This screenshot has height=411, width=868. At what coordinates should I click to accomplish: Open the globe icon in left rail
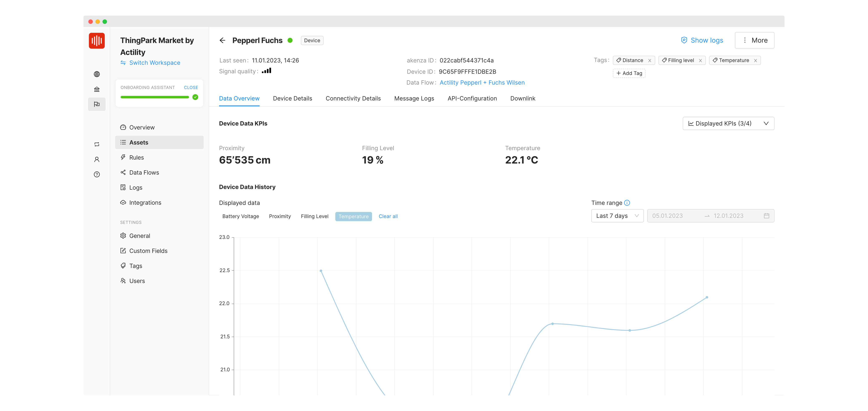(x=97, y=74)
